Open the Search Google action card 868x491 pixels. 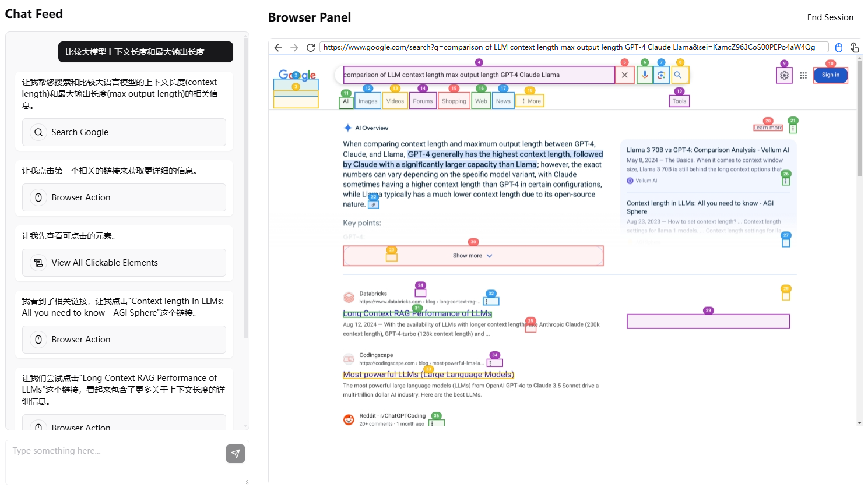click(124, 132)
